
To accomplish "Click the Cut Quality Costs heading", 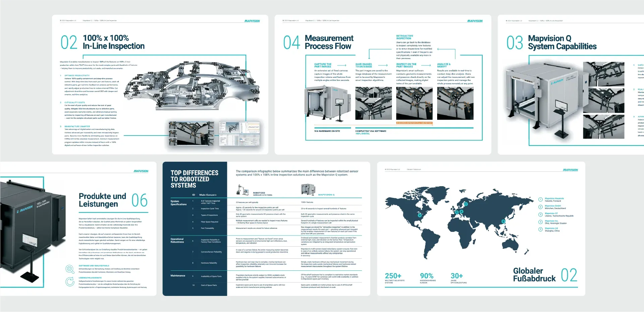I will (x=75, y=102).
